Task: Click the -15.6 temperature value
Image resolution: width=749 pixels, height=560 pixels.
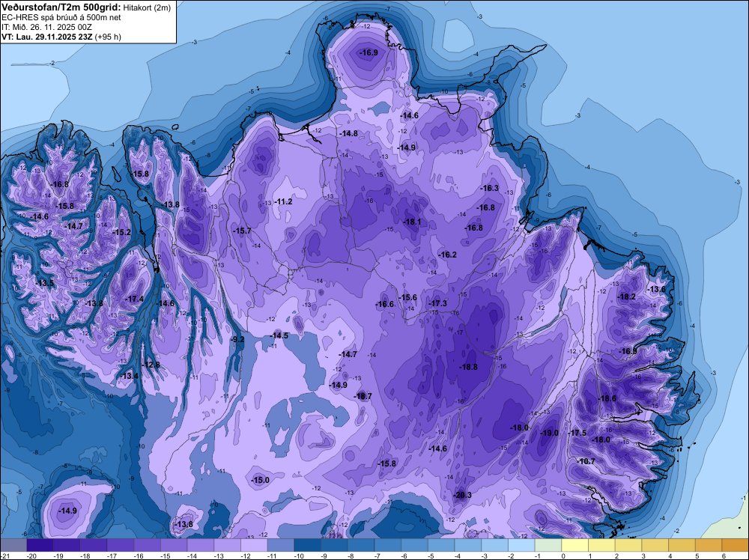Action: pyautogui.click(x=407, y=297)
